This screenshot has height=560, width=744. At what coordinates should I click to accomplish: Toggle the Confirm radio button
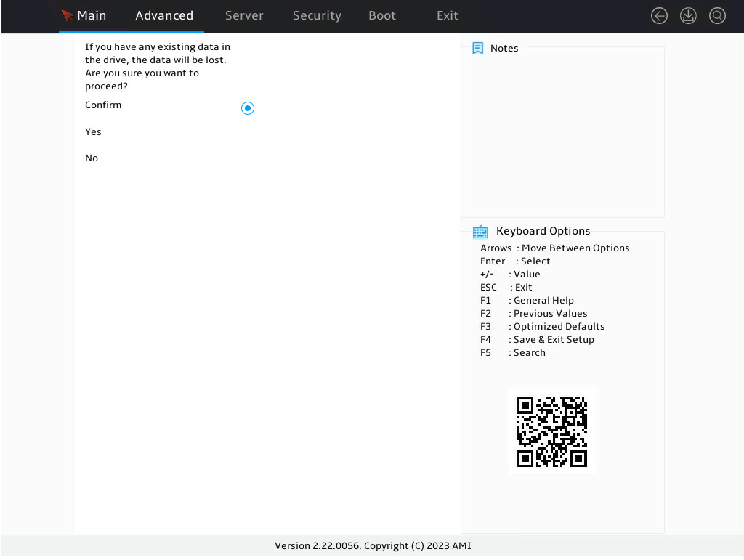248,108
